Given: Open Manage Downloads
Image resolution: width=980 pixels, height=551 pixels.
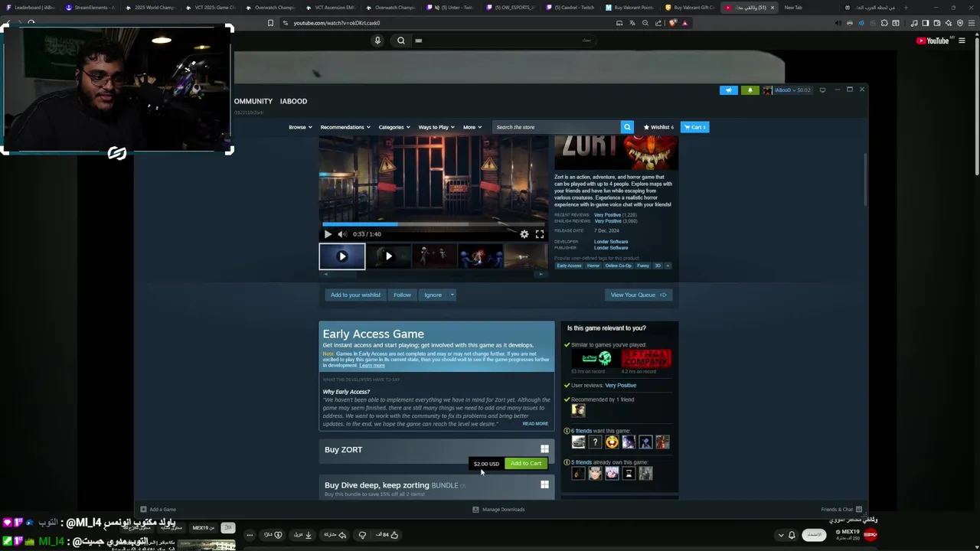Looking at the screenshot, I should (x=499, y=510).
